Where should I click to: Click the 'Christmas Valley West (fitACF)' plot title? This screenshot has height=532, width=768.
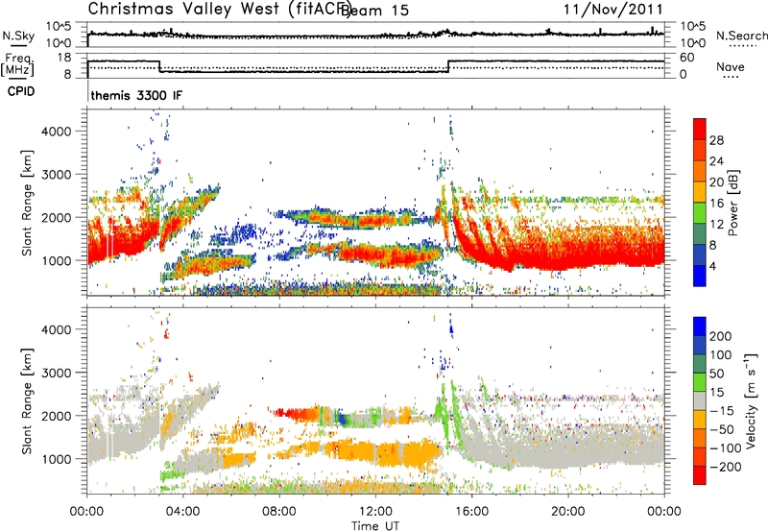pos(219,9)
